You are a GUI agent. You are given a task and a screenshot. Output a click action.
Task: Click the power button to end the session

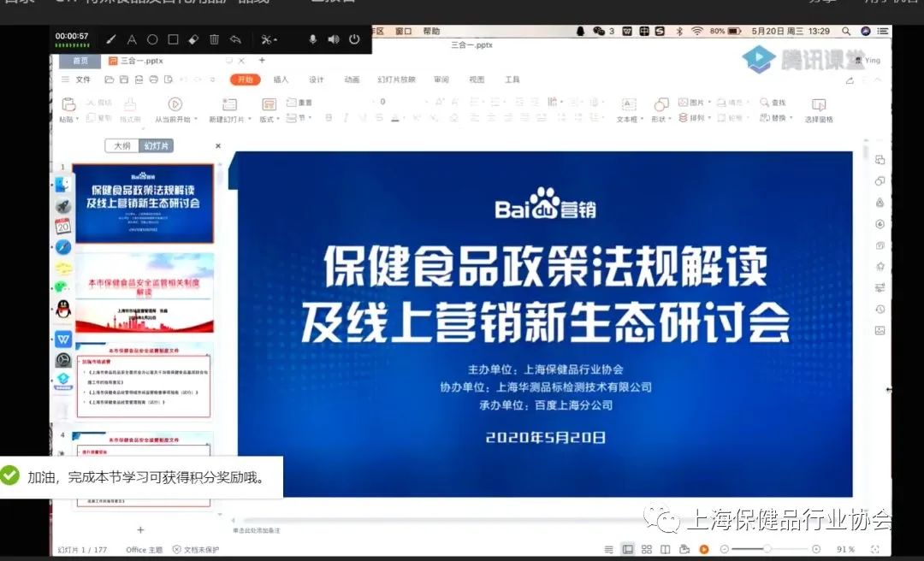354,39
